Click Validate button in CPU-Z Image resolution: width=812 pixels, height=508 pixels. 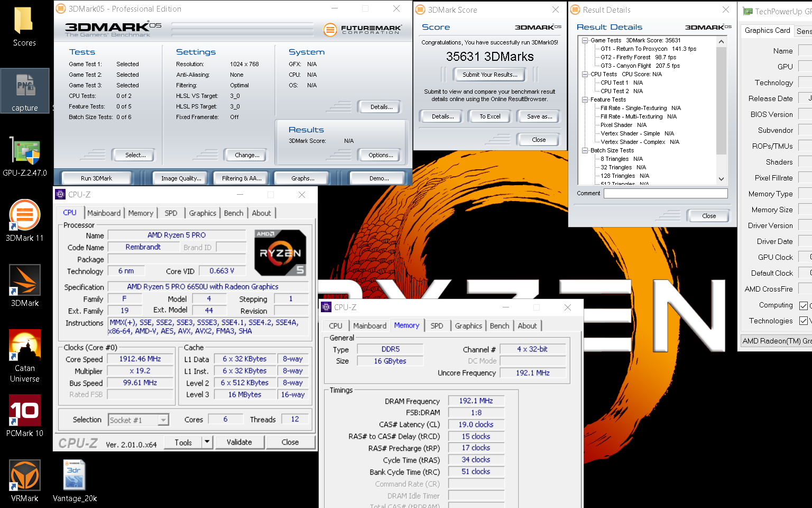[239, 442]
